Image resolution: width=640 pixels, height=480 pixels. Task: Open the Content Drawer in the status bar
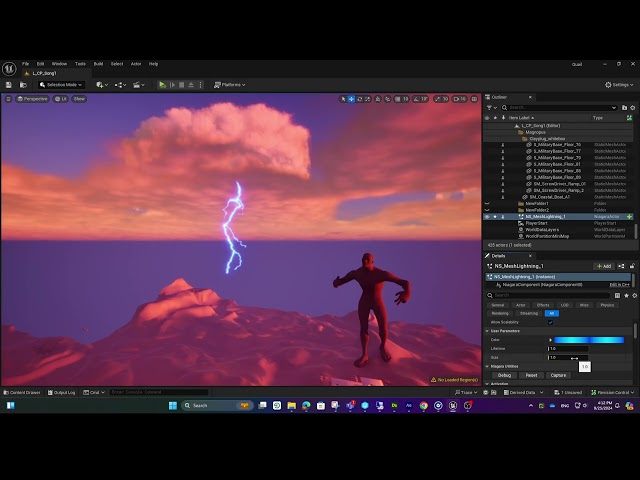click(x=22, y=392)
